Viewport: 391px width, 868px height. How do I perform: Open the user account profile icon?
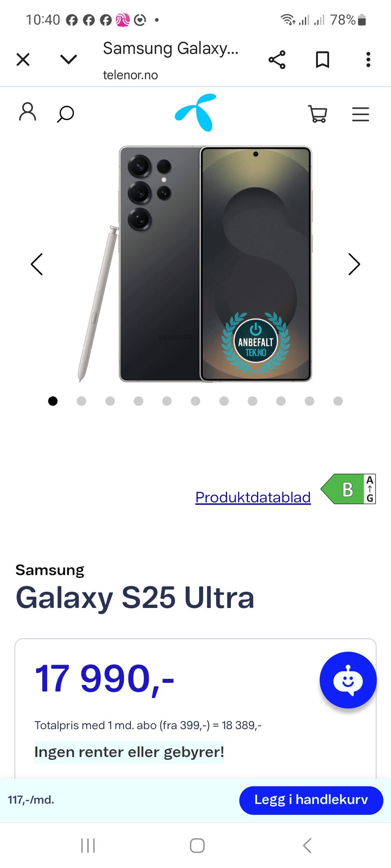[28, 112]
